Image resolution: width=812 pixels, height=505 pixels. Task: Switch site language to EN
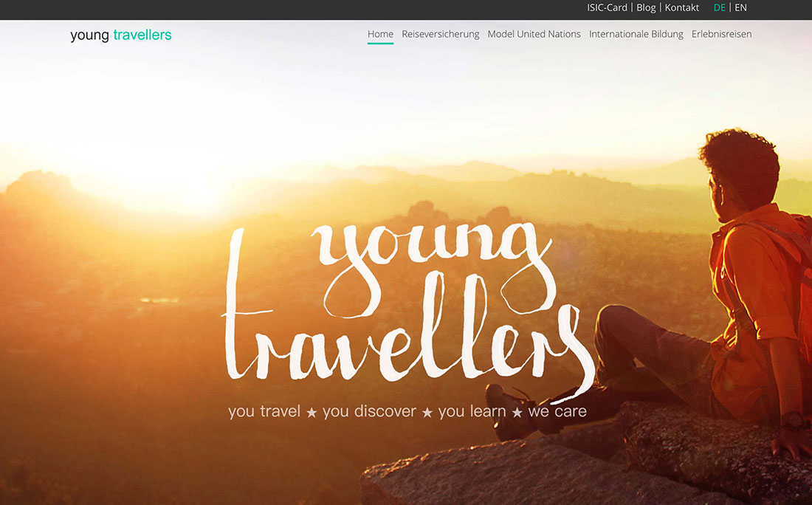[740, 8]
